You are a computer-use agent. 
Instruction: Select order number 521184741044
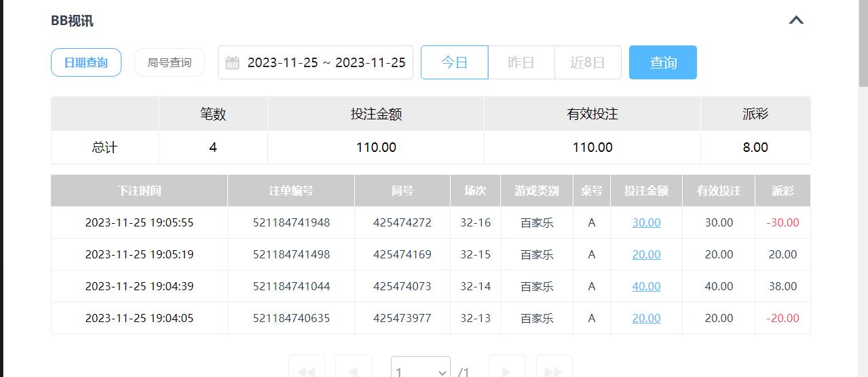pyautogui.click(x=291, y=286)
